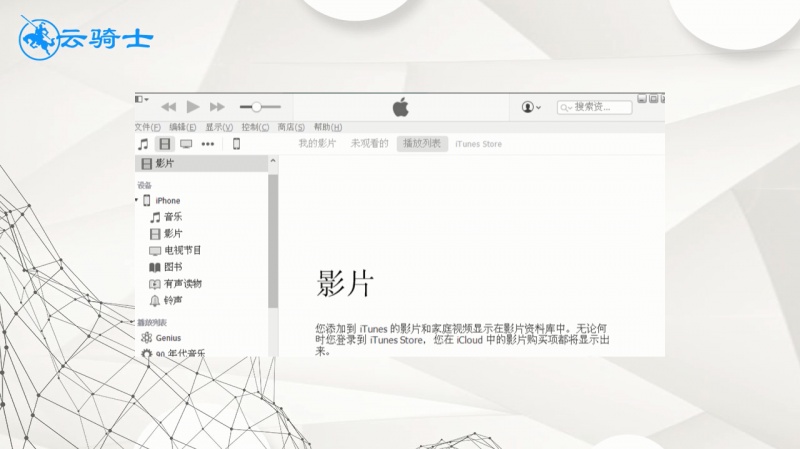Switch to the Music library icon
The image size is (800, 449).
click(143, 144)
